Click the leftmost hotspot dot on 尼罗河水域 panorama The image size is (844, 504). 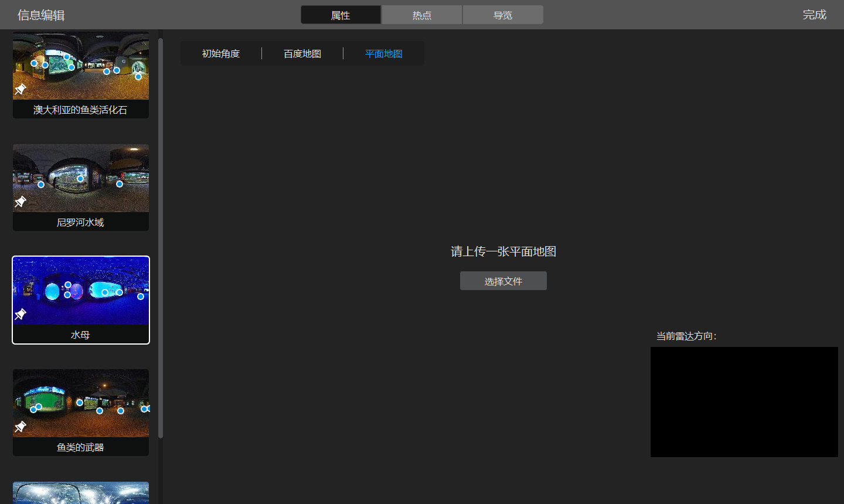point(41,185)
